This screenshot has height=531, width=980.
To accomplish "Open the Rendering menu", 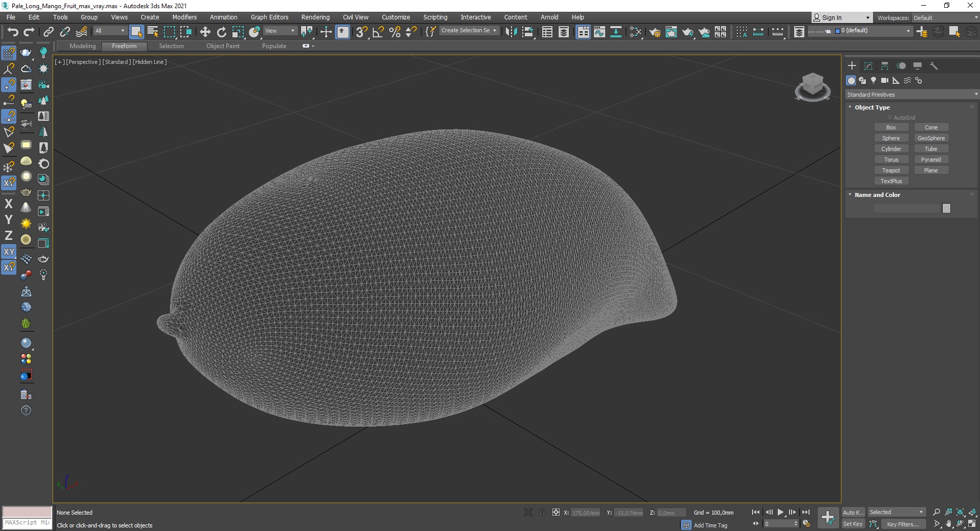I will pyautogui.click(x=315, y=17).
